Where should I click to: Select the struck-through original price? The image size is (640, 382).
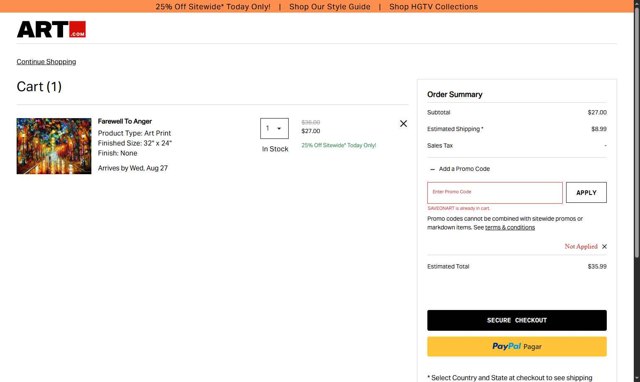click(311, 122)
